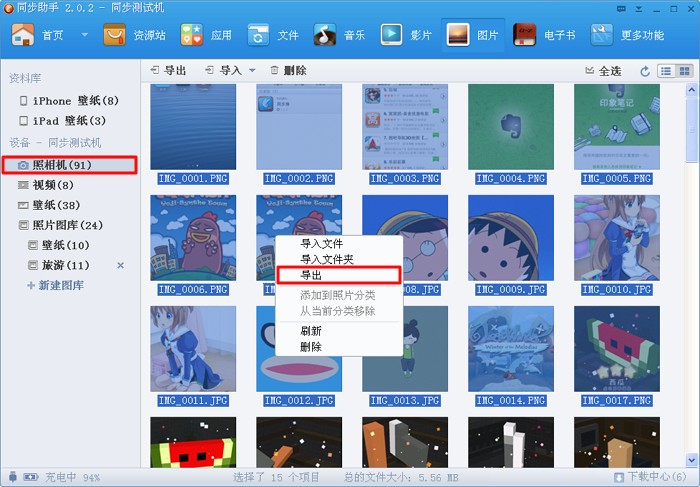Switch to list view mode

[666, 71]
